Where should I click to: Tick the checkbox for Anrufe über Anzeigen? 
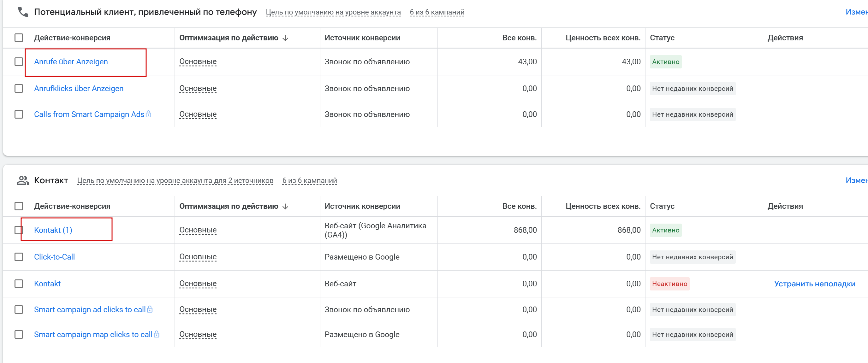[19, 61]
